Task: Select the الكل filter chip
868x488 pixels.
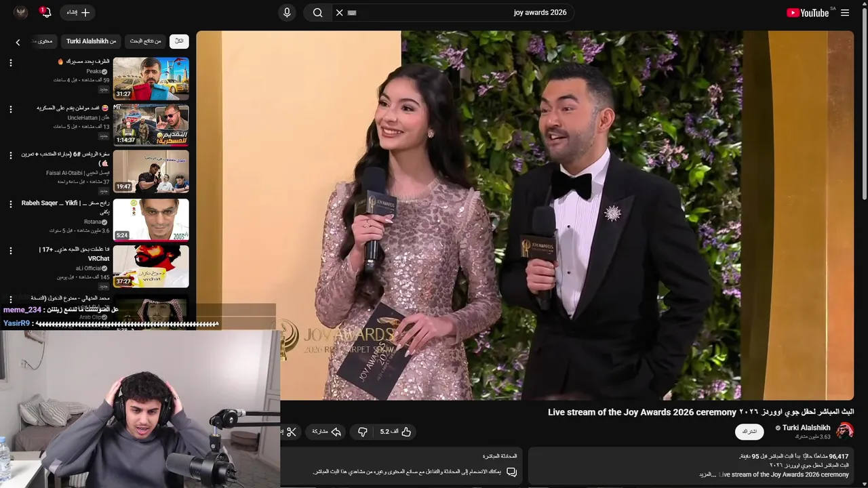Action: (179, 41)
